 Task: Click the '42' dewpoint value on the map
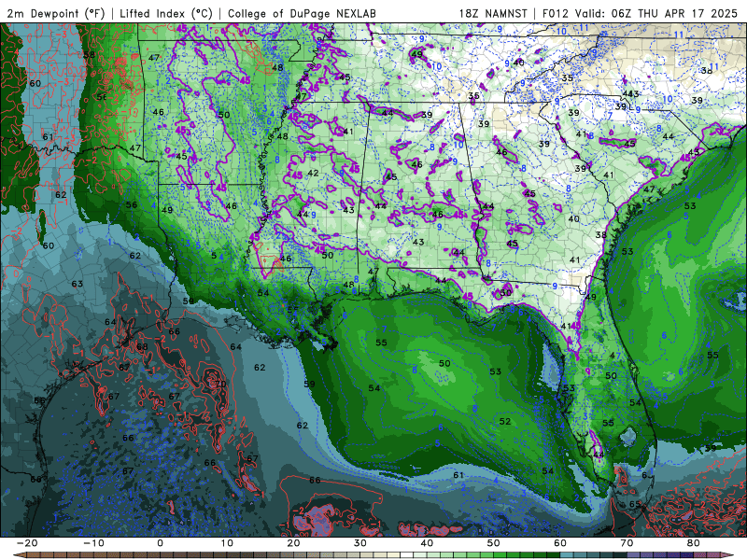point(313,173)
